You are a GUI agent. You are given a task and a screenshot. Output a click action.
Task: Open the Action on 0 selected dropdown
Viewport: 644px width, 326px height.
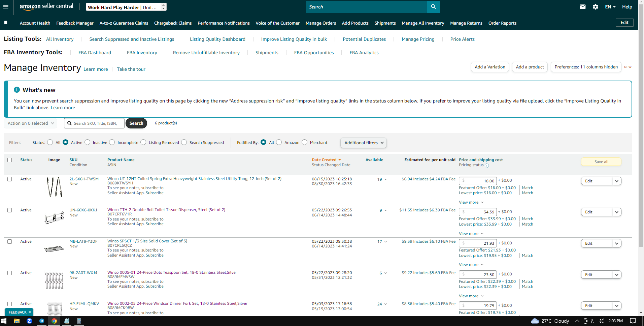pos(30,123)
